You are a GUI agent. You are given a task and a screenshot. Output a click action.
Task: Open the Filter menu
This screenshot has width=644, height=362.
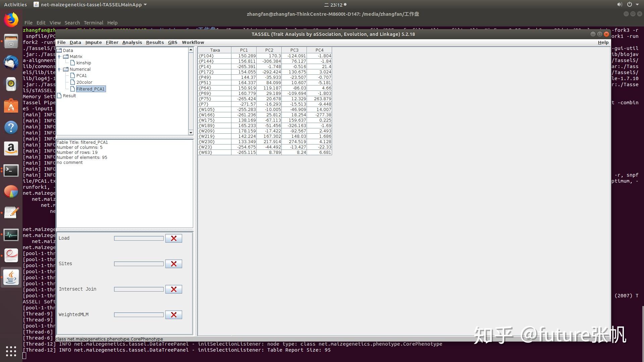pos(112,43)
